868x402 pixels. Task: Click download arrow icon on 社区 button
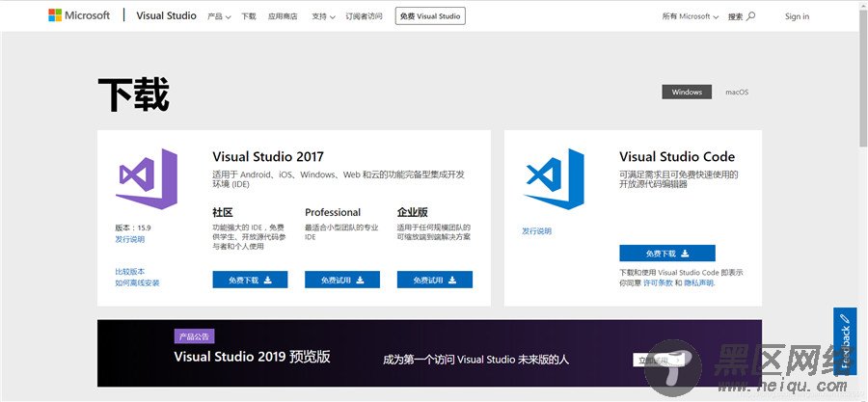point(268,280)
